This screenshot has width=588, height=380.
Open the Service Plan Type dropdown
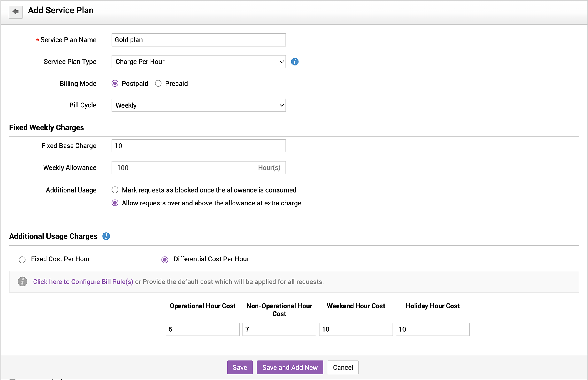click(x=198, y=62)
